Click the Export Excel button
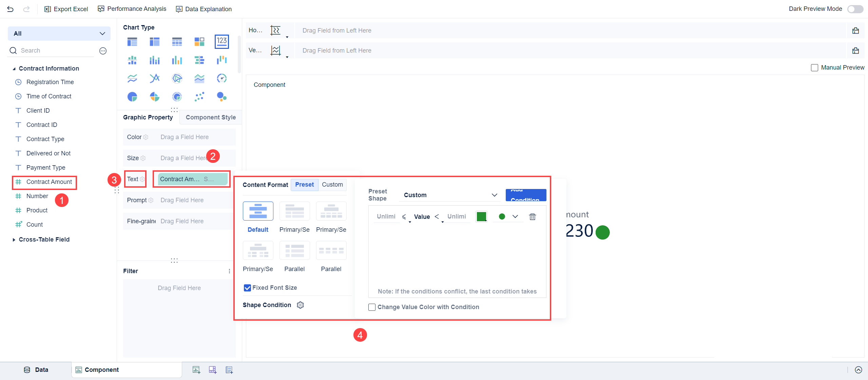 click(66, 9)
